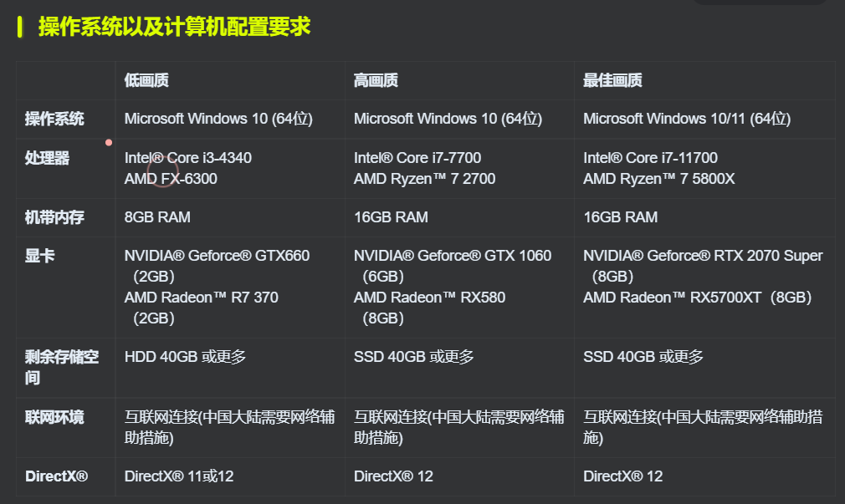Click AMD Radeon™ RX580 text
Image resolution: width=845 pixels, height=504 pixels.
pos(429,298)
